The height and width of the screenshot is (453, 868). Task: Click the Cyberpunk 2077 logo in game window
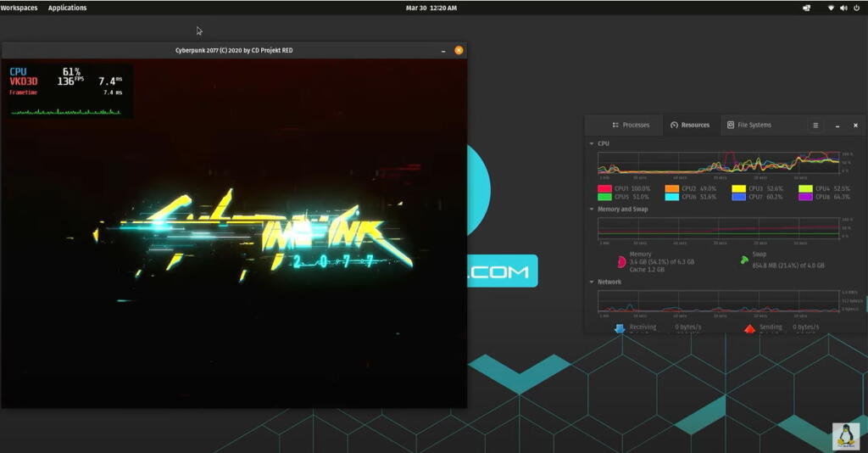click(253, 237)
